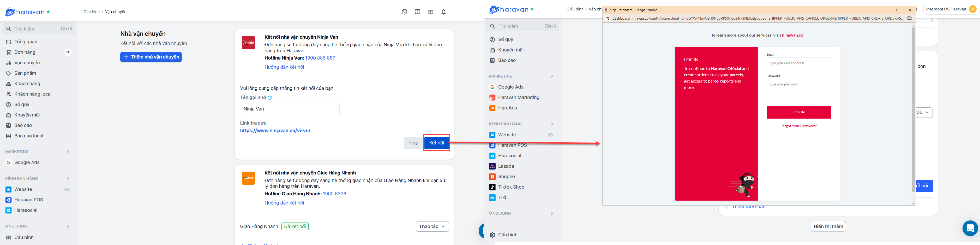
Task: Click the ninjavan.co link in the popup header
Action: [792, 35]
